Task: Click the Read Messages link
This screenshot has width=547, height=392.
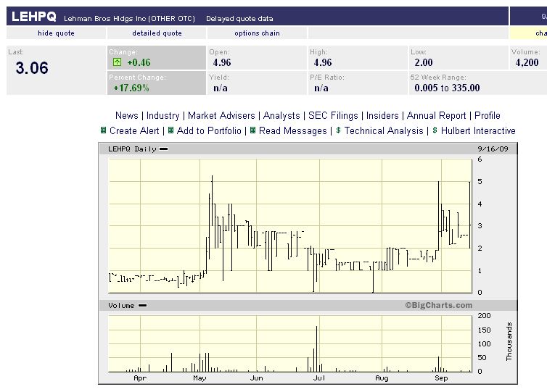Action: point(292,130)
